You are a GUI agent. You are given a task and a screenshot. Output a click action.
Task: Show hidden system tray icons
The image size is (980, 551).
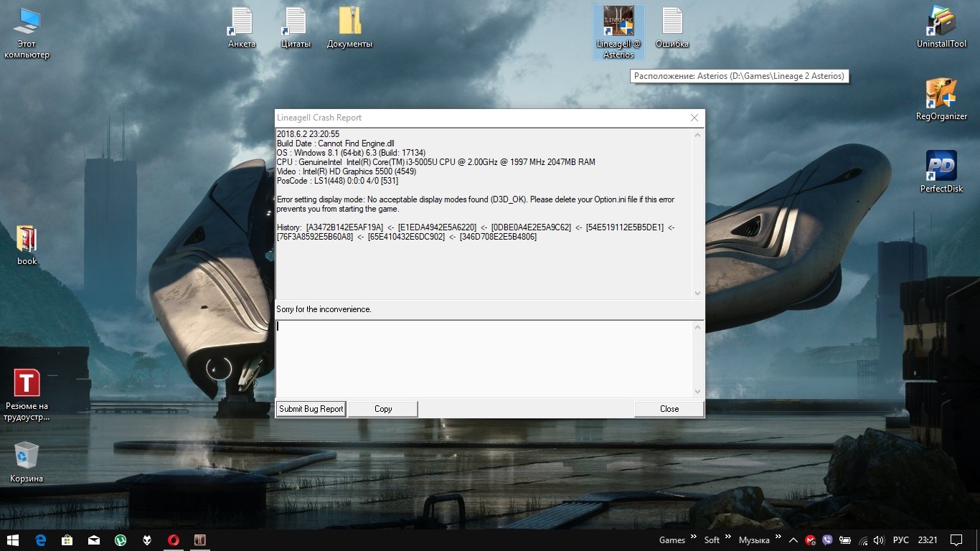(x=793, y=540)
